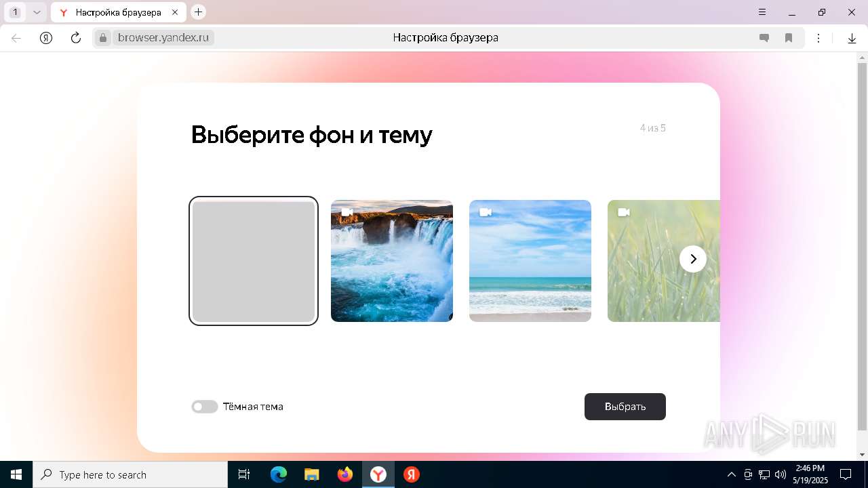The width and height of the screenshot is (868, 488).
Task: Click the back arrow in toolbar
Action: click(16, 38)
